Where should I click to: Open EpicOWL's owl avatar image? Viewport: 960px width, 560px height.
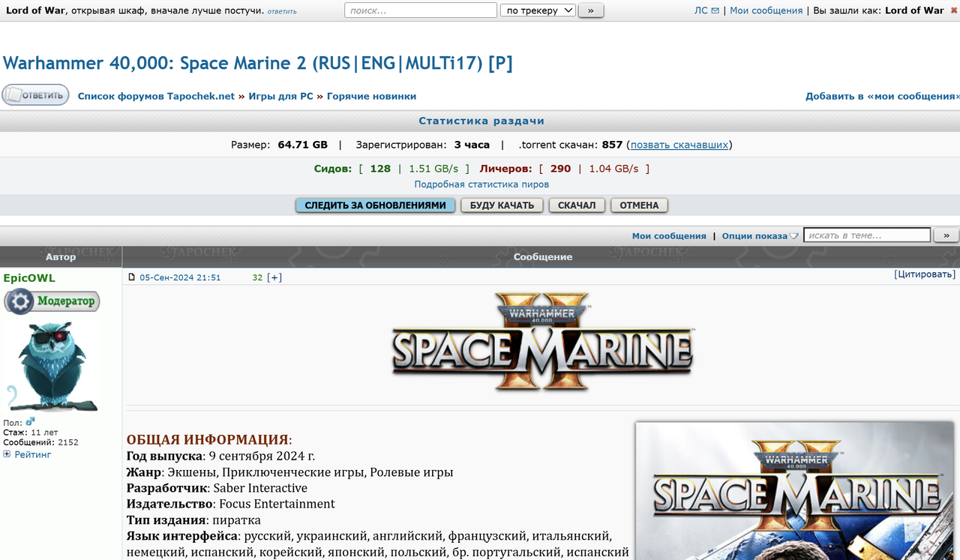pos(52,367)
